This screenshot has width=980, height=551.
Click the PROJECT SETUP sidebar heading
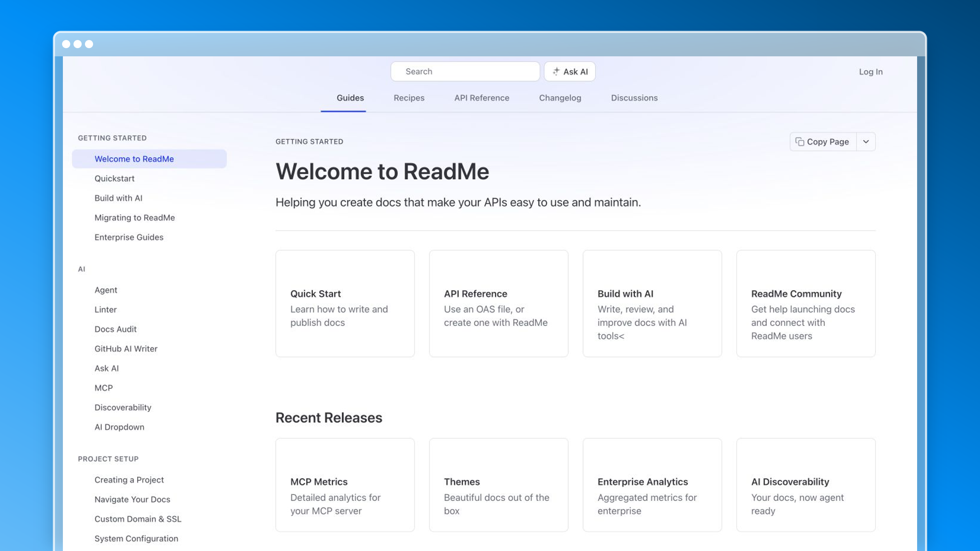pyautogui.click(x=108, y=459)
